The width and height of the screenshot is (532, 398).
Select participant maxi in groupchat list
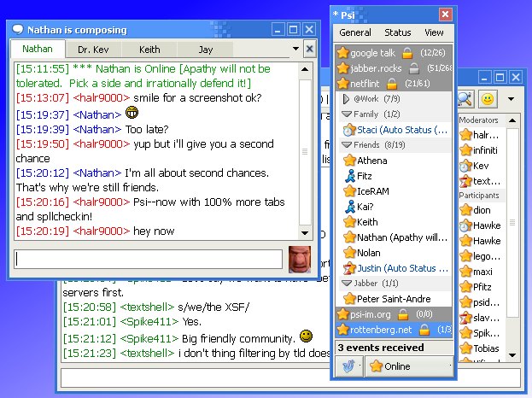tap(482, 272)
